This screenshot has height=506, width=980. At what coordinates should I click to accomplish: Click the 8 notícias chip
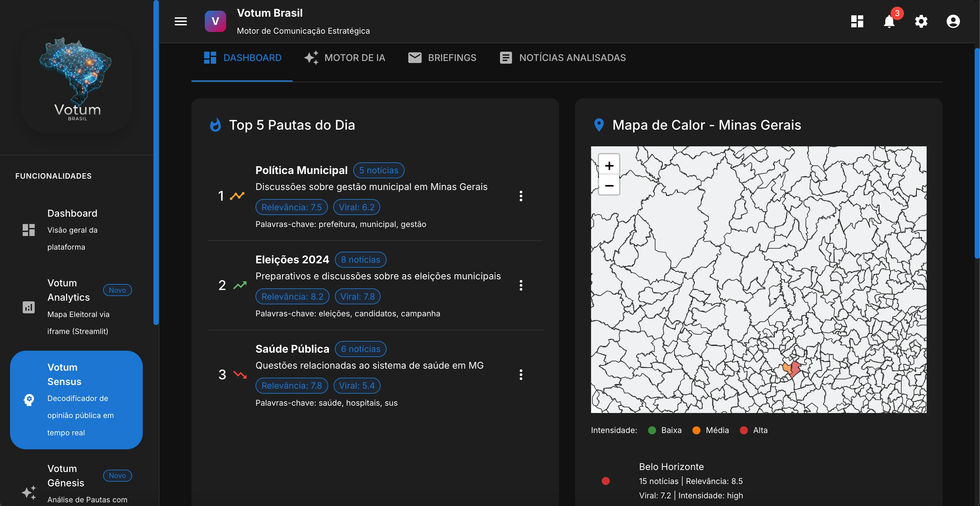coord(360,260)
